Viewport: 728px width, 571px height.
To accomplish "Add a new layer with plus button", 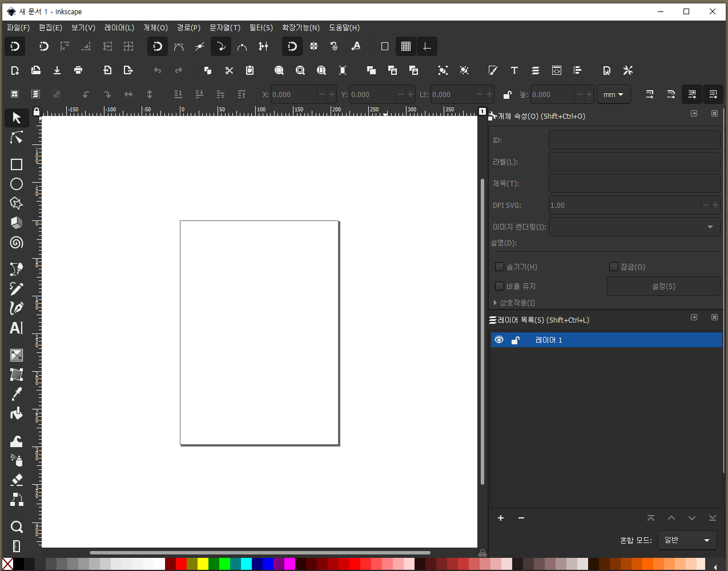I will (501, 518).
